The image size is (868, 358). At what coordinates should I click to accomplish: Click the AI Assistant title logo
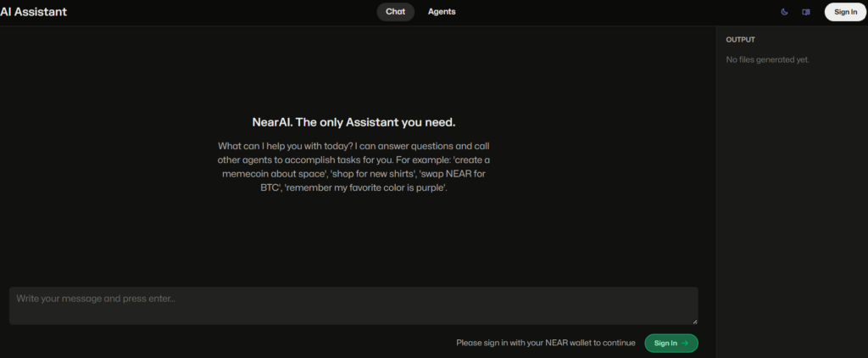[x=34, y=12]
